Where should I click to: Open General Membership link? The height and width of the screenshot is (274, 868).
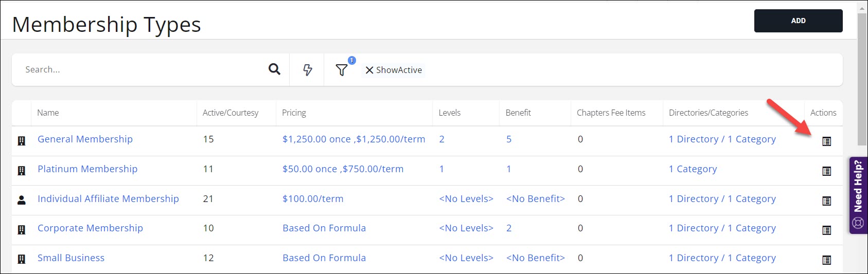pyautogui.click(x=85, y=139)
